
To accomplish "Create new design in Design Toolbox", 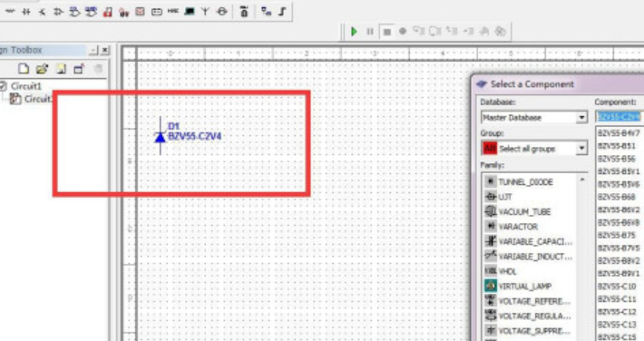I will [24, 69].
